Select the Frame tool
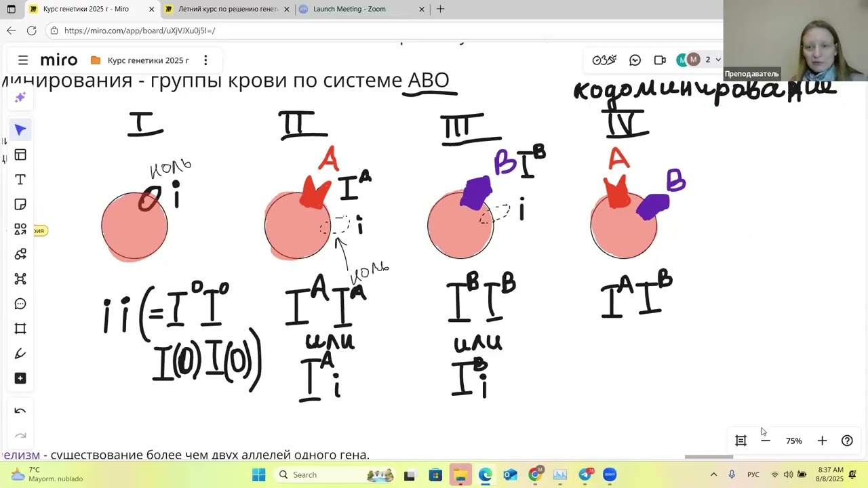The image size is (868, 488). tap(20, 329)
